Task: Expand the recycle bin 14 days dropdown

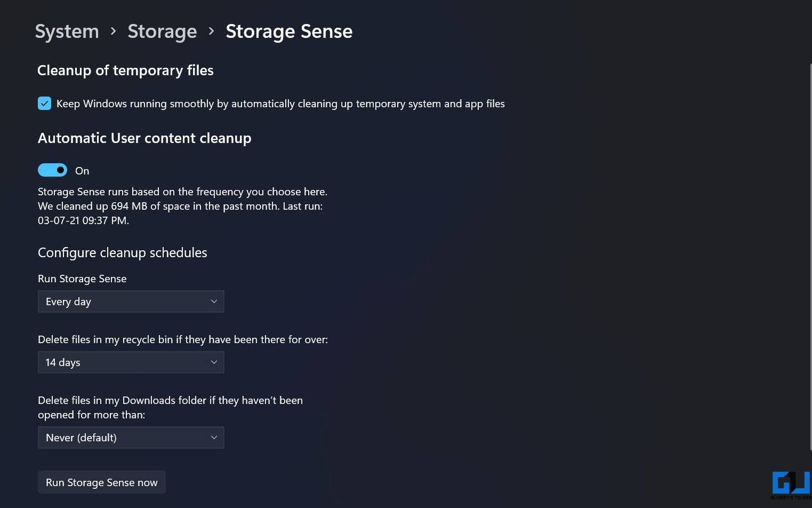Action: 131,362
